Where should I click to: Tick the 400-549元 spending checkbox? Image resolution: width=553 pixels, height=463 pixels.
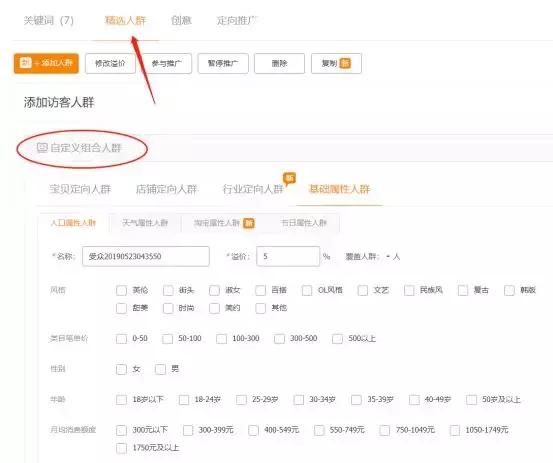point(253,430)
